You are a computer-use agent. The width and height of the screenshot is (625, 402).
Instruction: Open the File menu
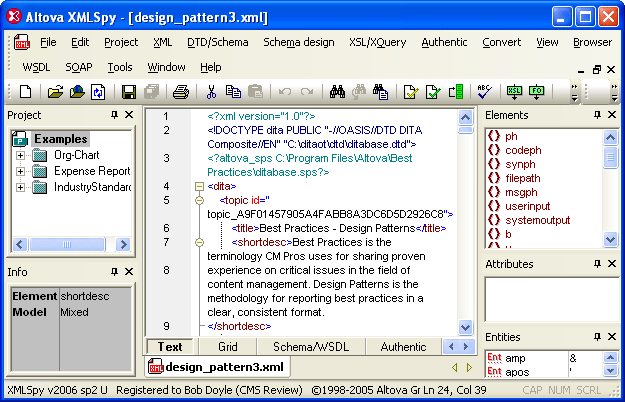tap(48, 42)
